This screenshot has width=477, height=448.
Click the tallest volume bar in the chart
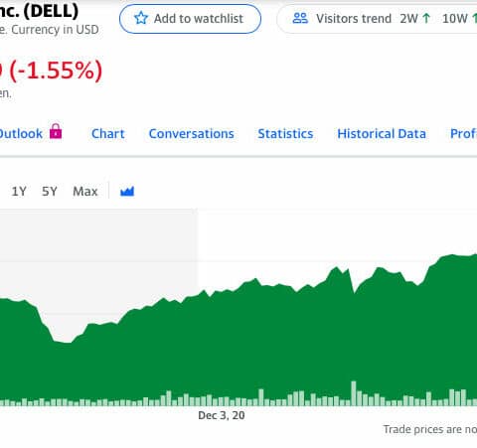354,393
